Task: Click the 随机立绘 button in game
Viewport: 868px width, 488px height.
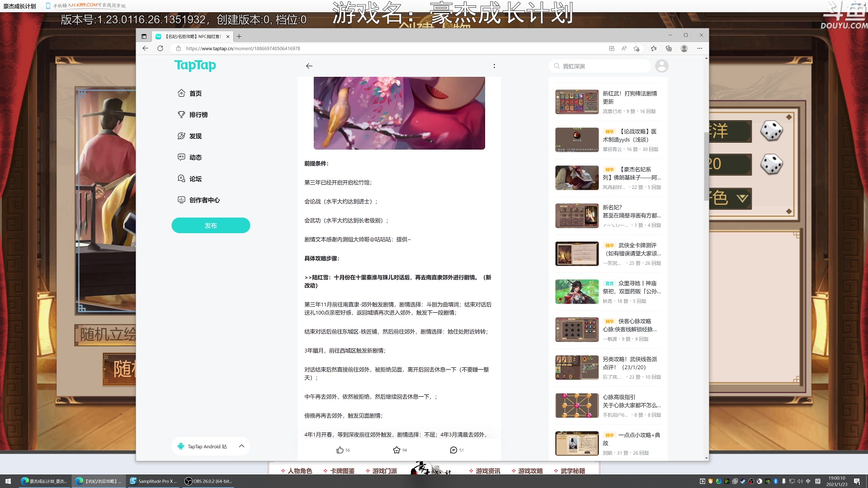Action: [105, 335]
